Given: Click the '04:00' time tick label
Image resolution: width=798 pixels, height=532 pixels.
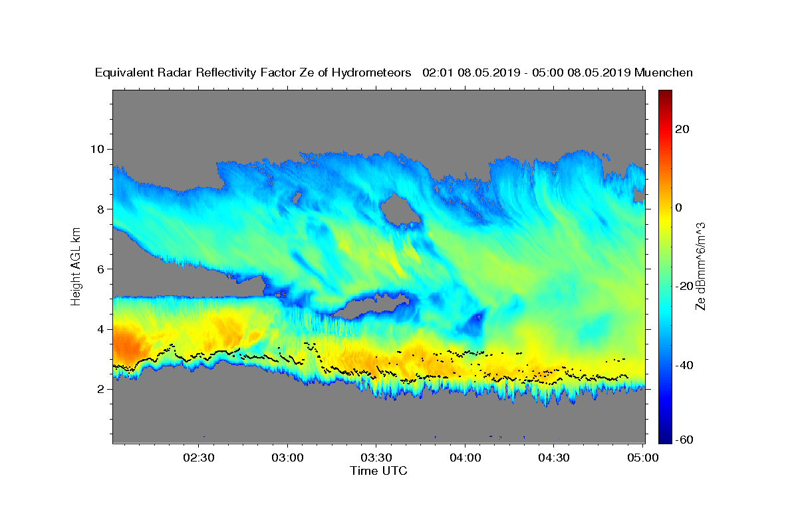Looking at the screenshot, I should [465, 458].
